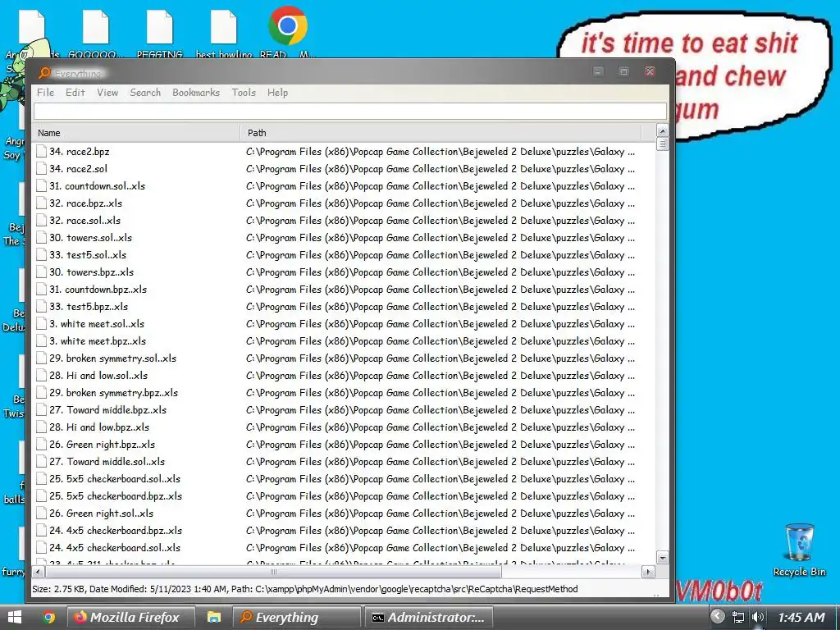
Task: Open the Edit menu
Action: click(x=75, y=93)
